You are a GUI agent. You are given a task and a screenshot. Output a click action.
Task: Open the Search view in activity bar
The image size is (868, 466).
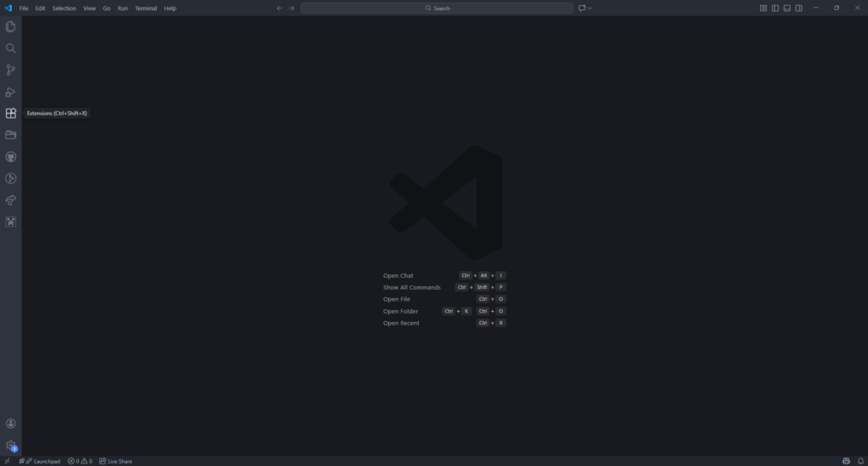point(11,48)
